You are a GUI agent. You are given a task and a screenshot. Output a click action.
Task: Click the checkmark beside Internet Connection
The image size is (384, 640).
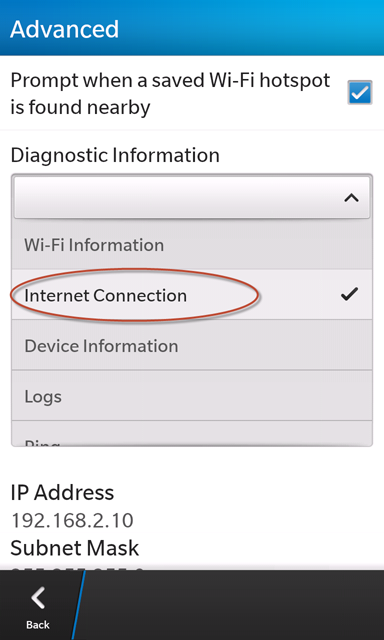click(x=349, y=294)
